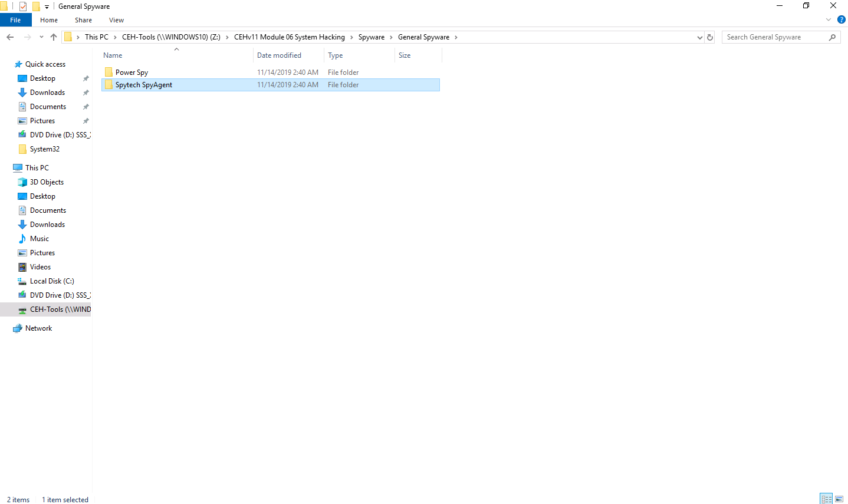Click the Quick access star icon
The image size is (848, 504).
point(18,64)
